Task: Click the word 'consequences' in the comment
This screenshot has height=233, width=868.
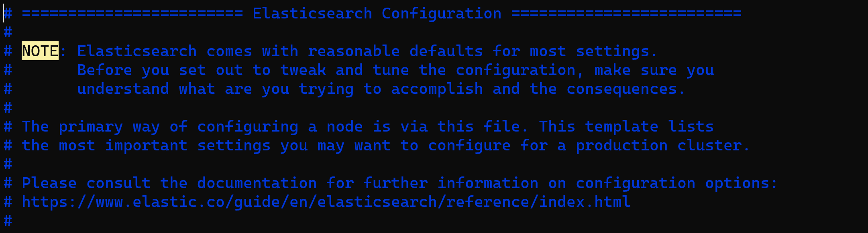Action: [x=621, y=89]
